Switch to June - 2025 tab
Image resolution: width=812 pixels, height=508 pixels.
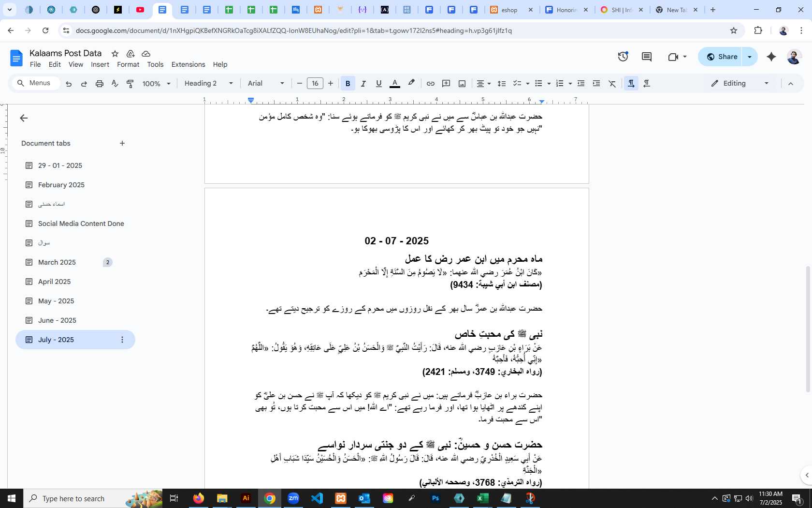tap(57, 320)
